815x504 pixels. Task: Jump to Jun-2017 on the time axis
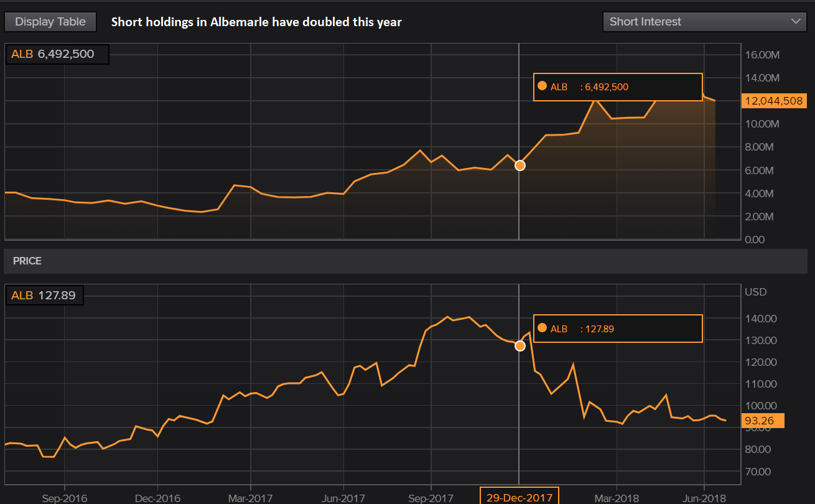(x=343, y=498)
